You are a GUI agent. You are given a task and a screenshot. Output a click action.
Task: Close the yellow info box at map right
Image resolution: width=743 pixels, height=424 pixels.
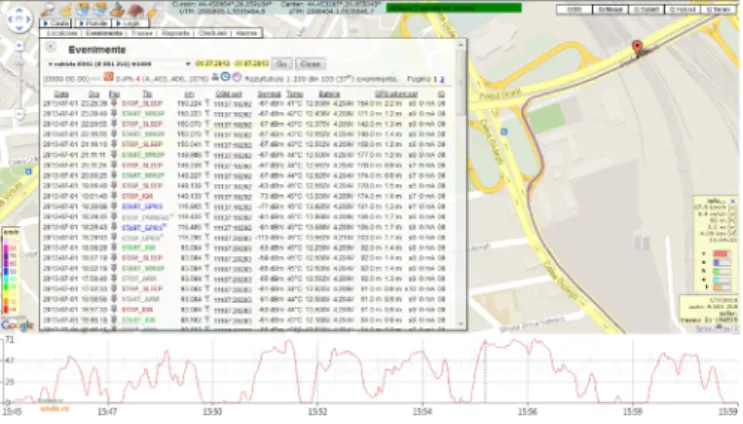[x=732, y=201]
